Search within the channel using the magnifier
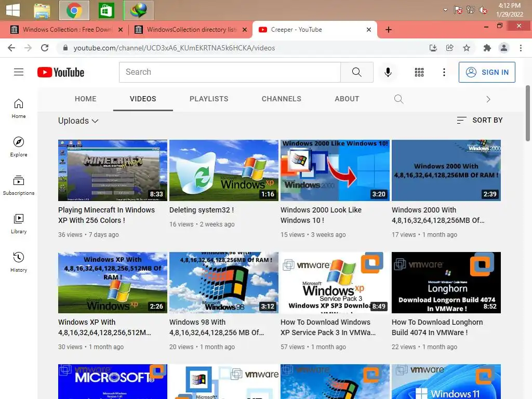Image resolution: width=532 pixels, height=399 pixels. coord(398,99)
